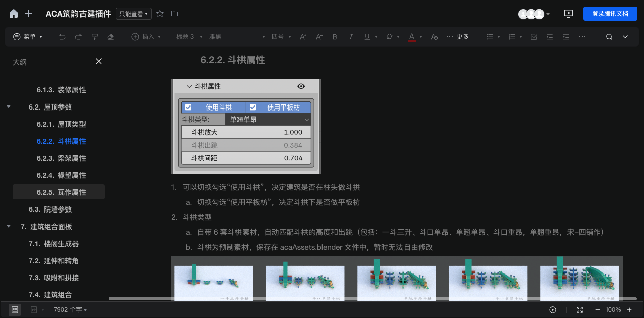Open the collaborators avatar dropdown
This screenshot has width=644, height=318.
coord(534,14)
